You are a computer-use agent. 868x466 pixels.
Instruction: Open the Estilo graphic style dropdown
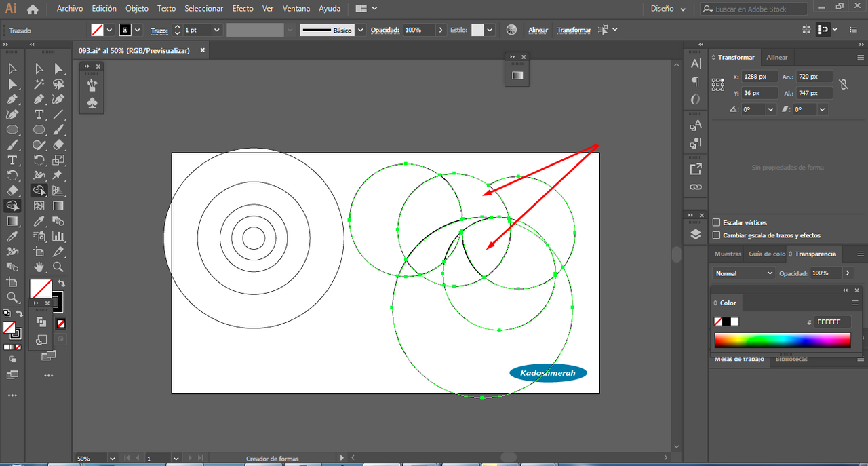pos(490,30)
